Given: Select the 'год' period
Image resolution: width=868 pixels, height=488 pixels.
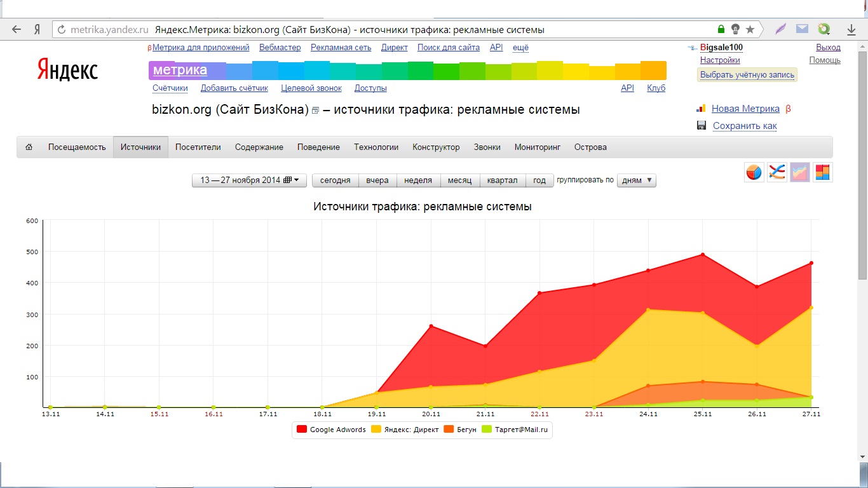Looking at the screenshot, I should [x=539, y=180].
